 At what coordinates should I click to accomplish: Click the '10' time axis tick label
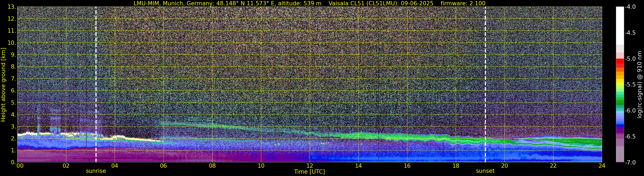point(261,166)
